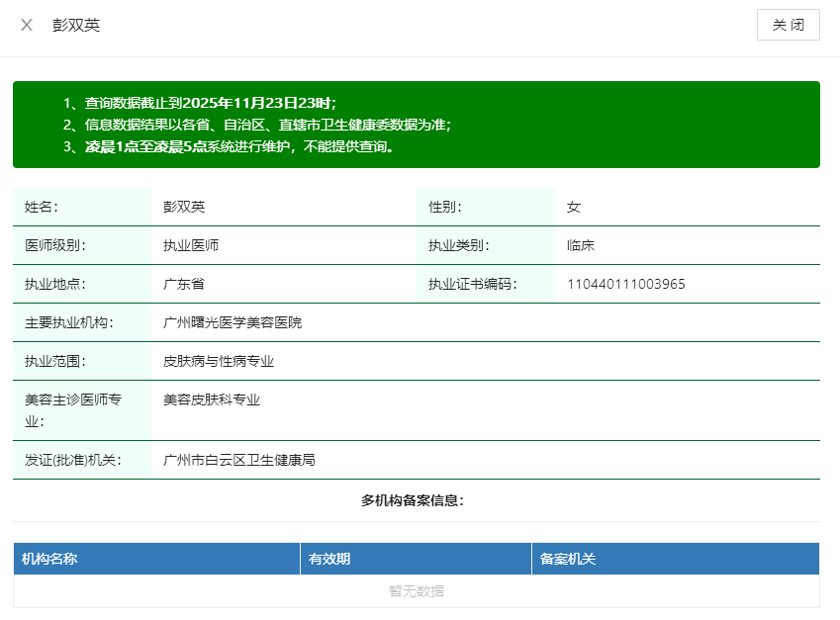Click the 广东省 practice location value
Screen dimensions: 840x620
pyautogui.click(x=184, y=284)
